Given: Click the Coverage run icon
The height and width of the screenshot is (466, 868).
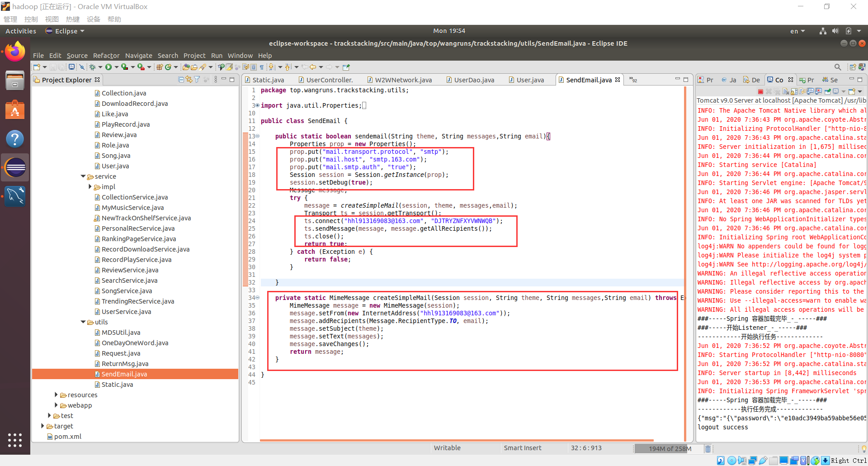Looking at the screenshot, I should pyautogui.click(x=124, y=67).
